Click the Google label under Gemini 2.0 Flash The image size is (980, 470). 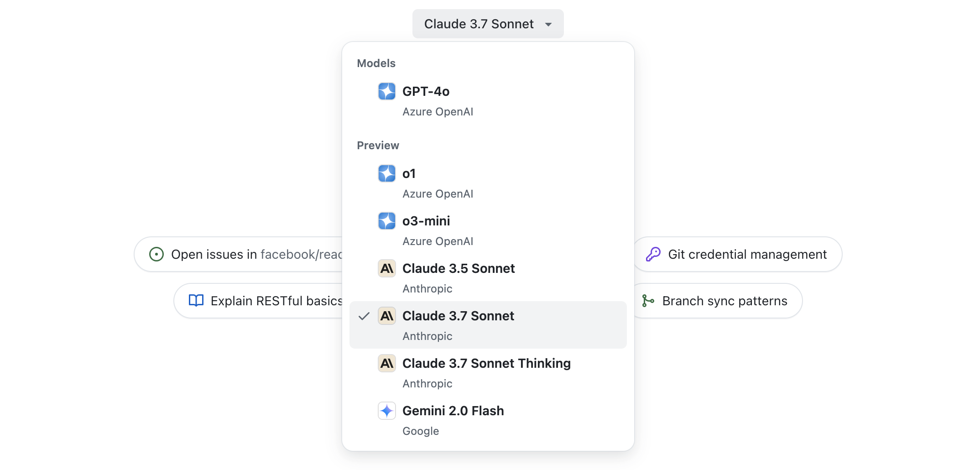pos(421,431)
